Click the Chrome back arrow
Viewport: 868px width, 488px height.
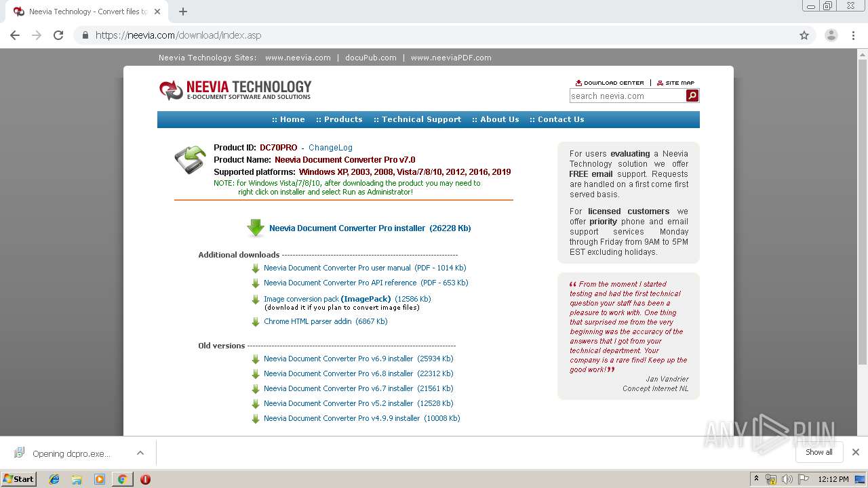(x=15, y=35)
